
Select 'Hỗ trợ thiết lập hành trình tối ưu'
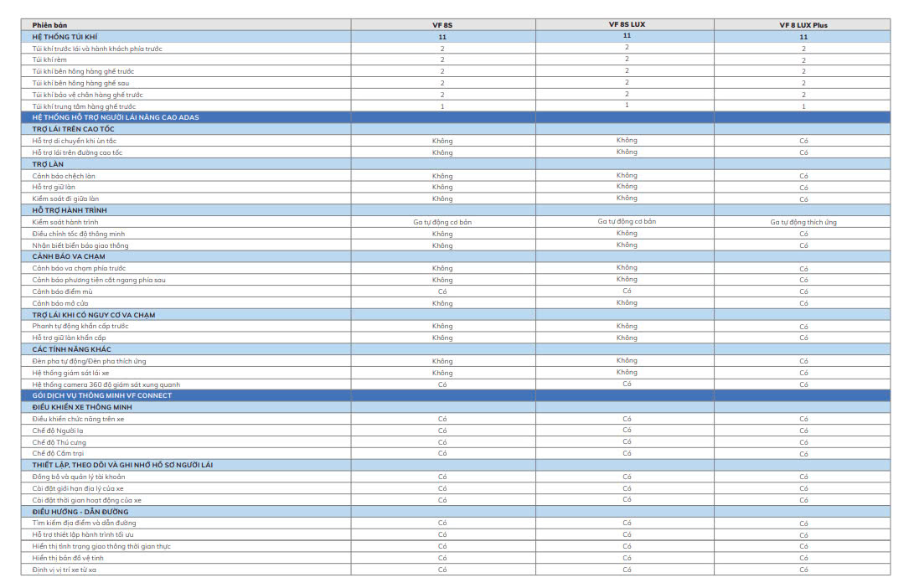83,534
